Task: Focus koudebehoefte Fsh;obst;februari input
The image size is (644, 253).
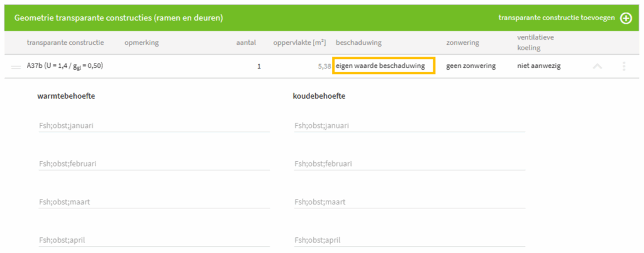Action: coord(409,164)
